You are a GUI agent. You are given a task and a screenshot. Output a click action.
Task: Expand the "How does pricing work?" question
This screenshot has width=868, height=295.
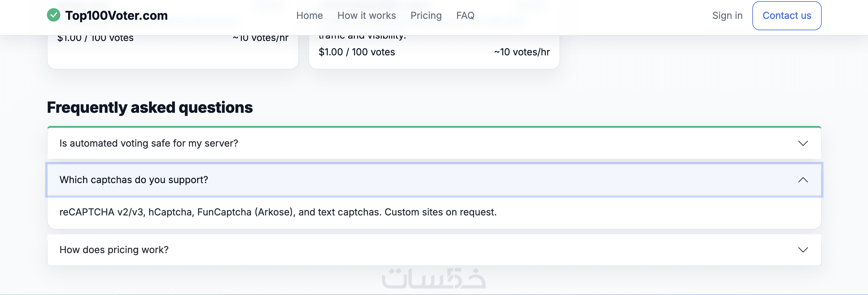pos(114,250)
